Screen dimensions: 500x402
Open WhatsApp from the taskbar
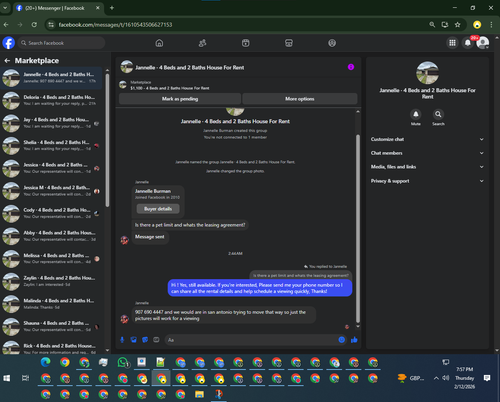coord(123,362)
